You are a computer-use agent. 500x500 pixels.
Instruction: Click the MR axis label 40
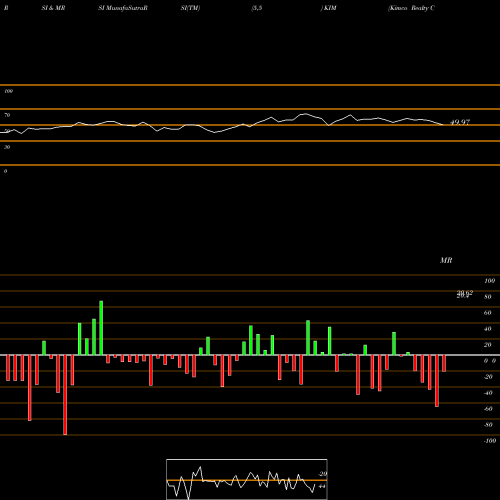(488, 329)
